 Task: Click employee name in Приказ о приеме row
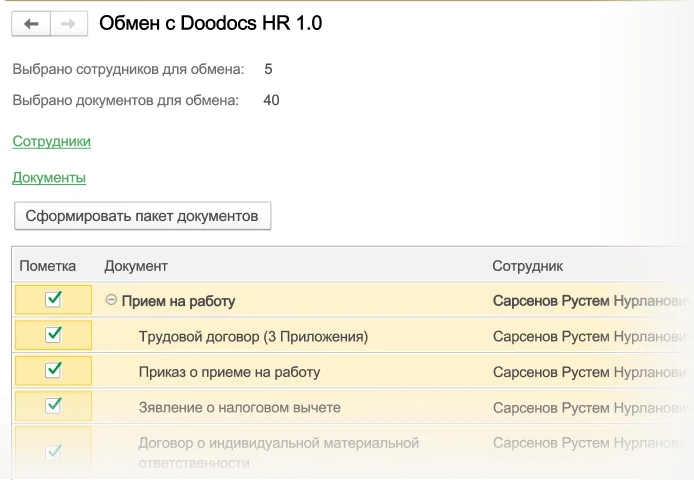592,372
